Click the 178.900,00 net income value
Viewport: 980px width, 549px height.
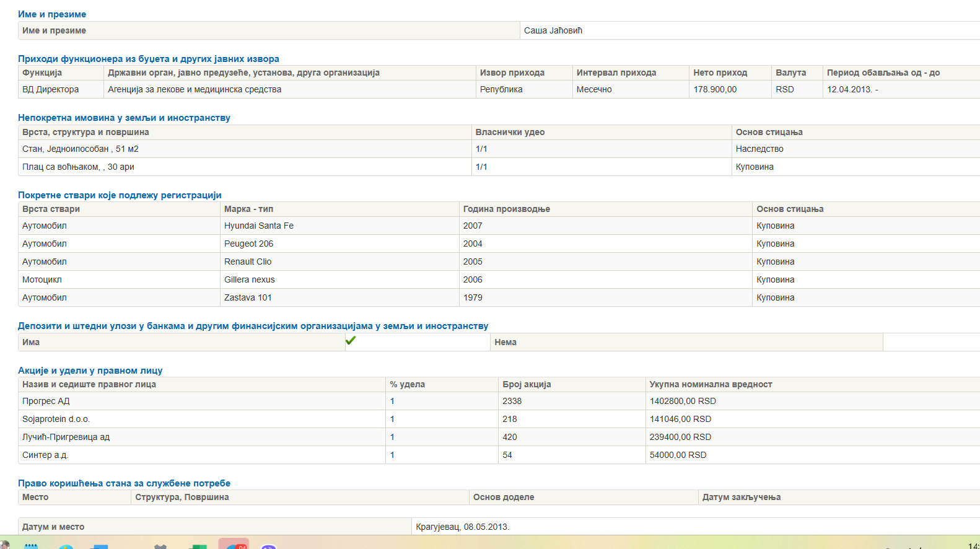(x=715, y=89)
